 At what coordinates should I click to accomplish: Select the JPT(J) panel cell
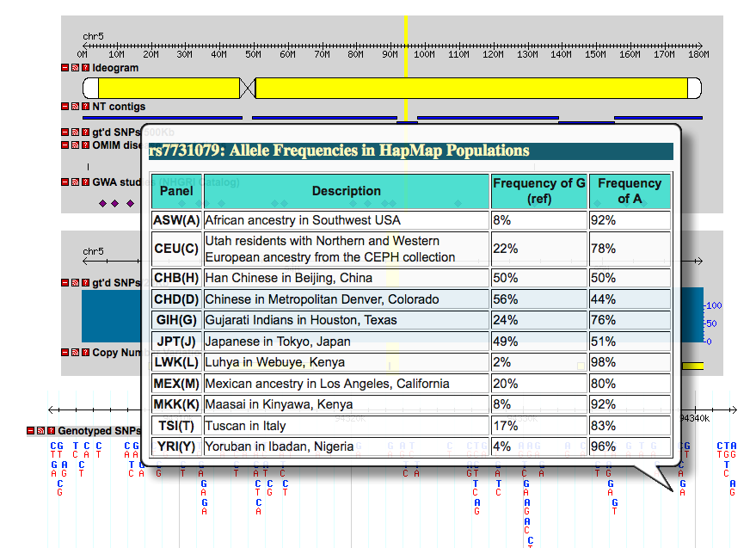[x=176, y=342]
